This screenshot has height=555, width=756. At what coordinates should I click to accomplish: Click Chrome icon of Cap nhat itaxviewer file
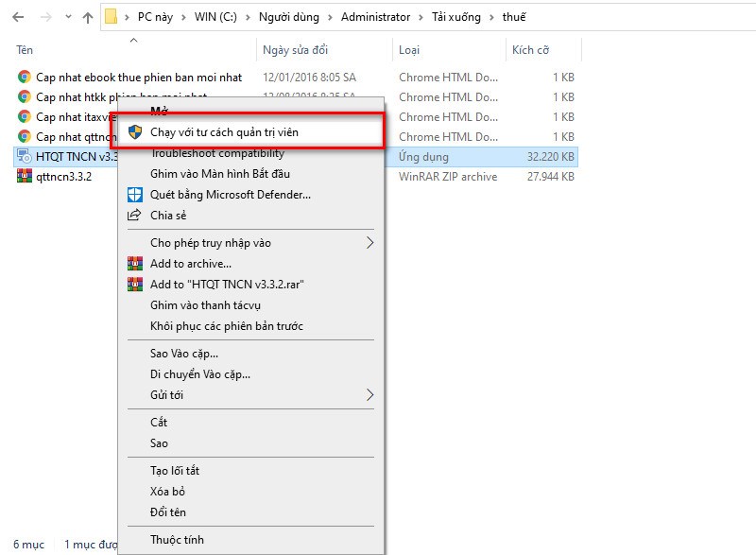(25, 116)
